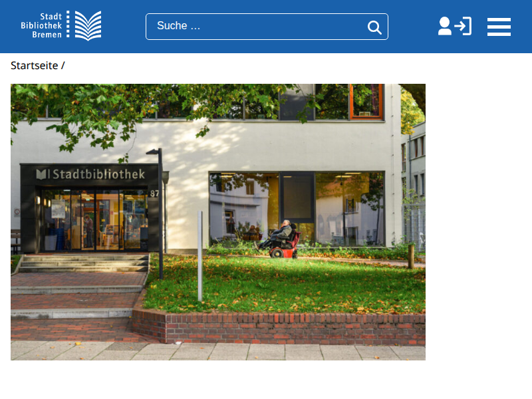
Task: Click the house number 87 in the photo
Action: point(154,194)
